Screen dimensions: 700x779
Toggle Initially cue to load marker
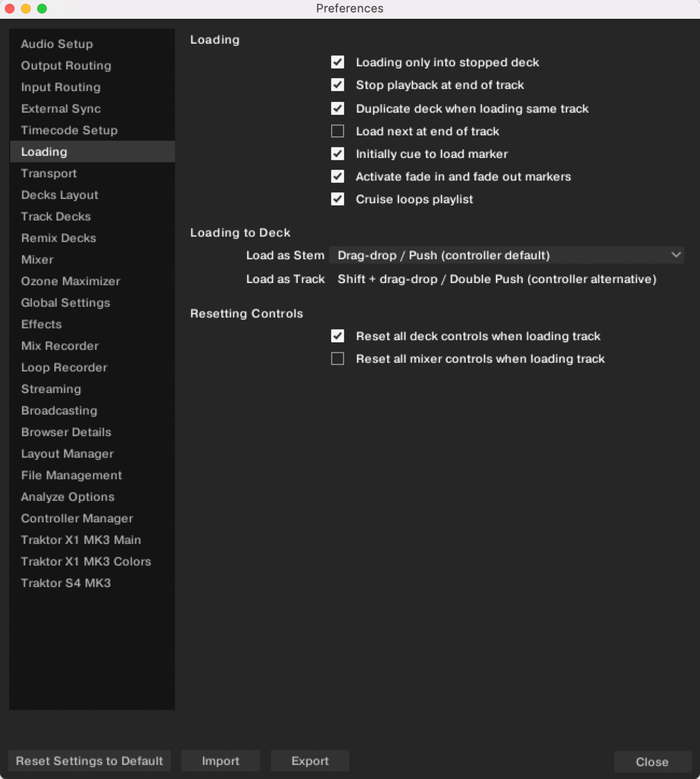[x=337, y=154]
